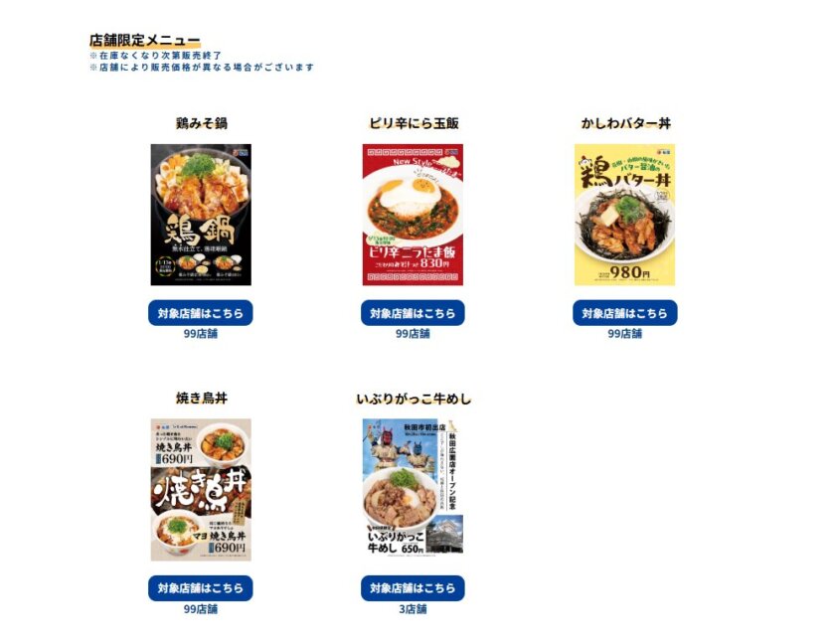Click the 99店舗 count under かしわバター丼

coord(624,334)
